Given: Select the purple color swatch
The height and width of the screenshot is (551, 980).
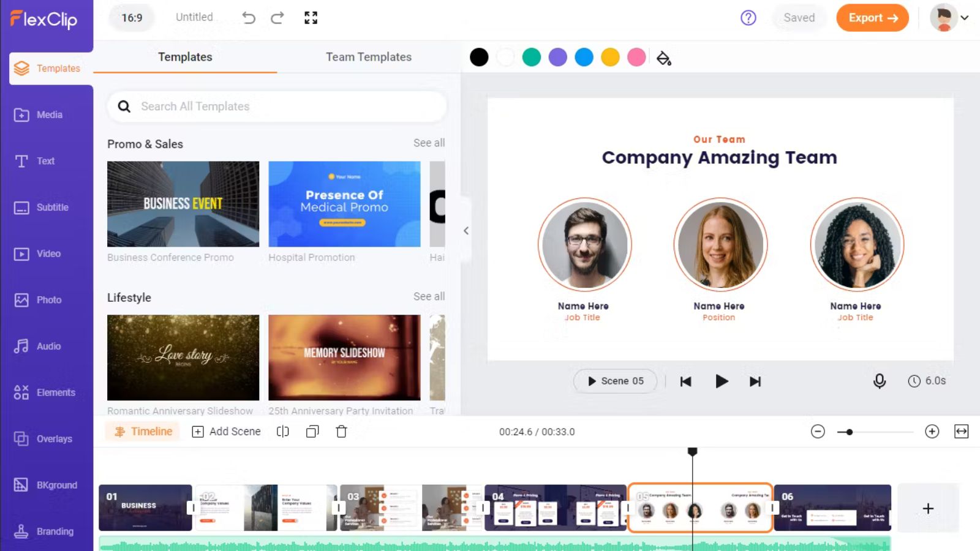Looking at the screenshot, I should (x=558, y=57).
